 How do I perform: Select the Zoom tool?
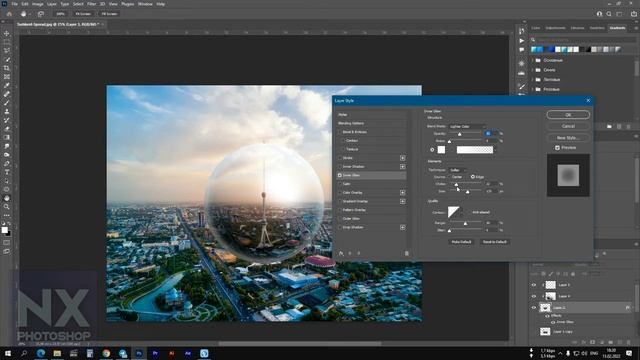point(7,207)
